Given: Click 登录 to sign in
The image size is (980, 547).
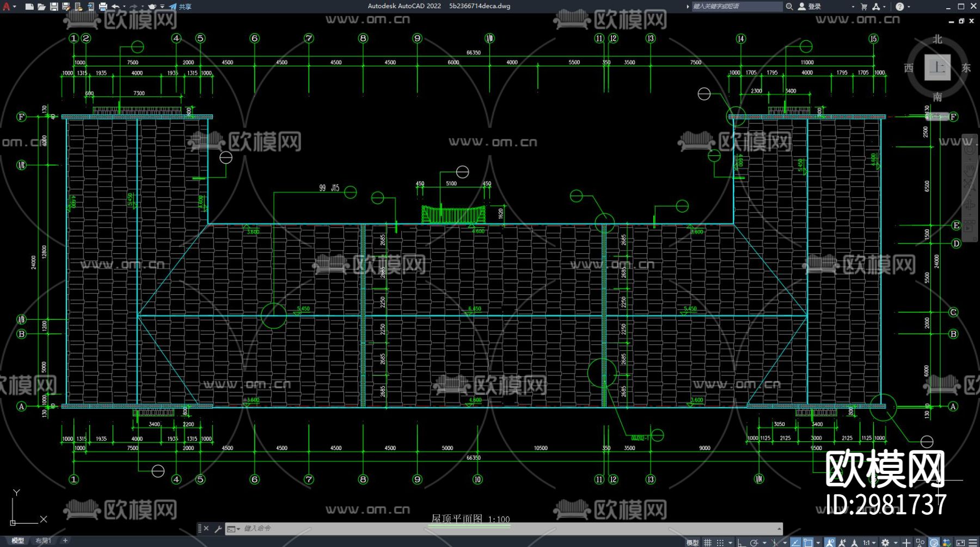Looking at the screenshot, I should click(x=810, y=7).
